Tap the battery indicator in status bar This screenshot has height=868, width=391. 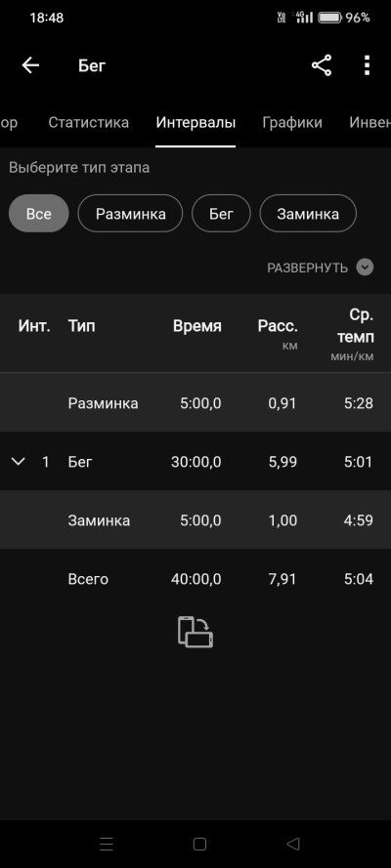click(329, 18)
